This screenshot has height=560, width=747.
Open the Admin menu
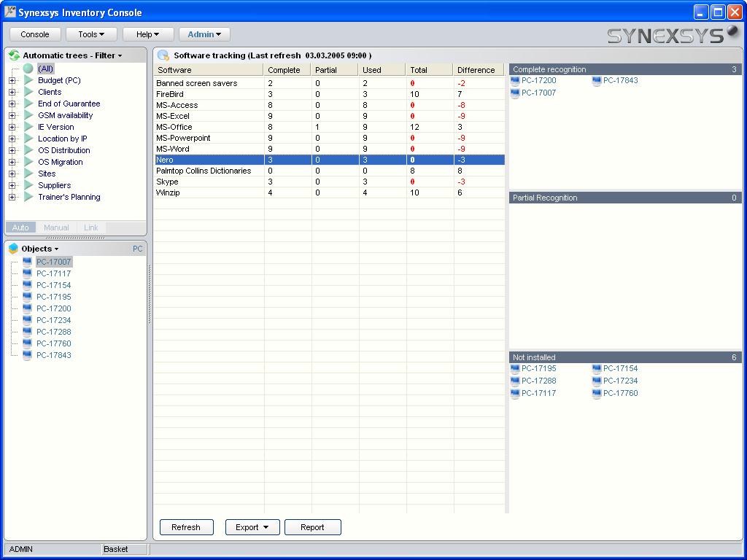click(204, 34)
